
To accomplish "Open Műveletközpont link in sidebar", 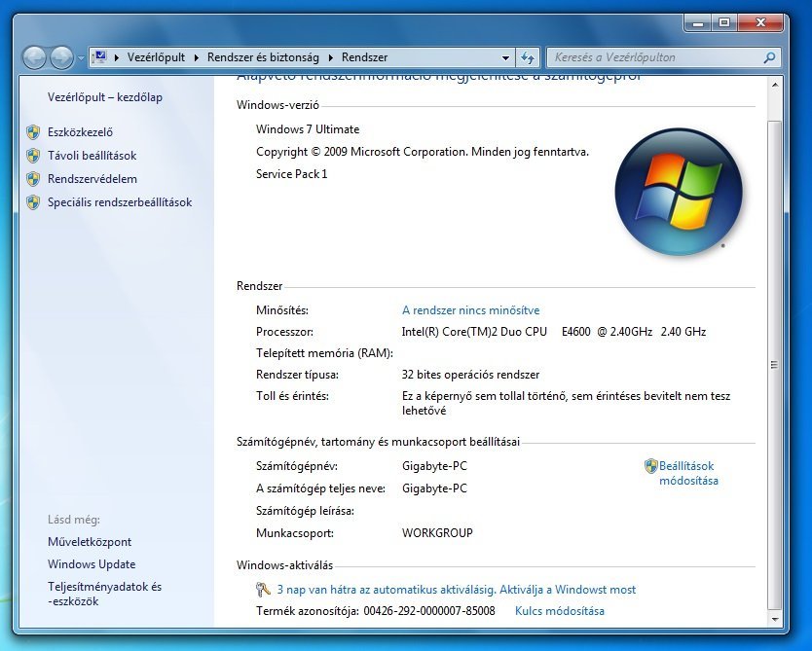I will (90, 542).
